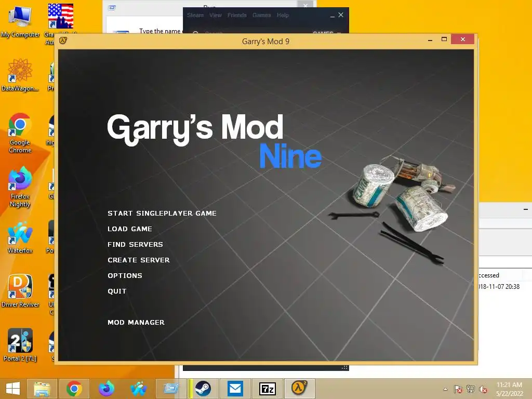Open the Friends menu in Steam window
The image size is (532, 399).
click(x=237, y=15)
